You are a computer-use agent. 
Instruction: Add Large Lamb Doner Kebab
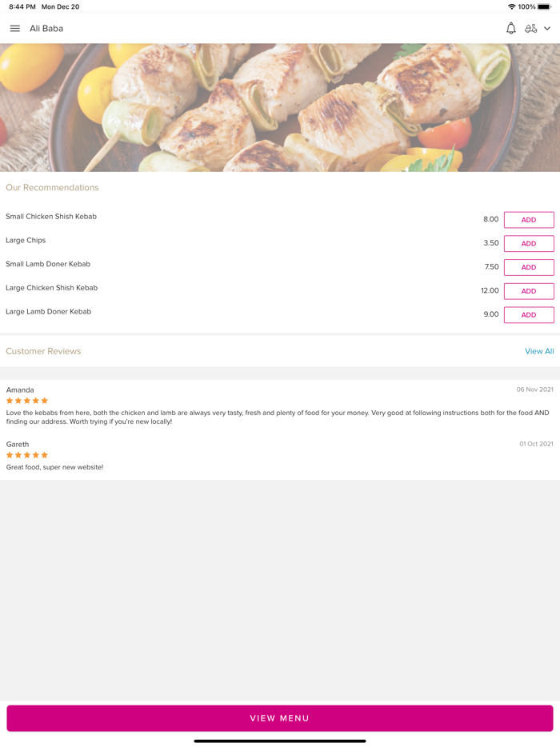529,315
